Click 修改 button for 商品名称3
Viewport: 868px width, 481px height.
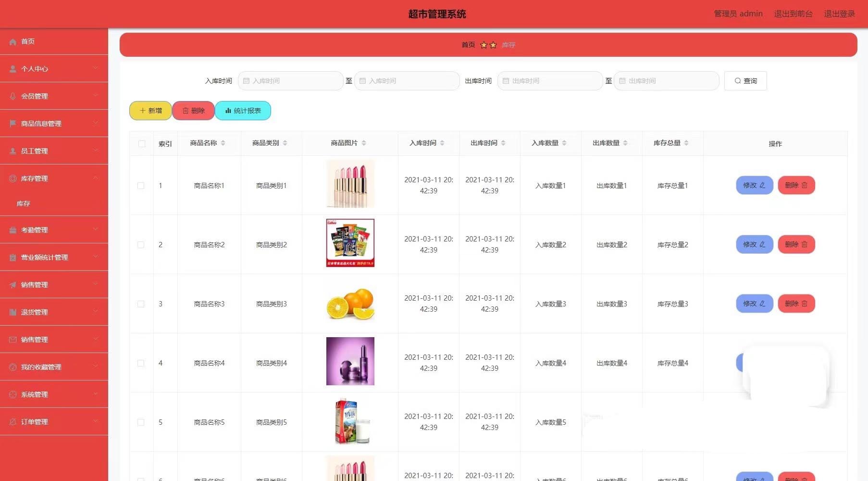pos(755,304)
